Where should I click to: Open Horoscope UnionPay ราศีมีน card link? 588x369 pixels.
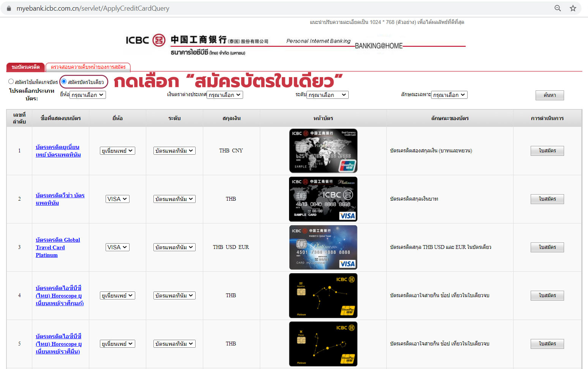pos(58,344)
